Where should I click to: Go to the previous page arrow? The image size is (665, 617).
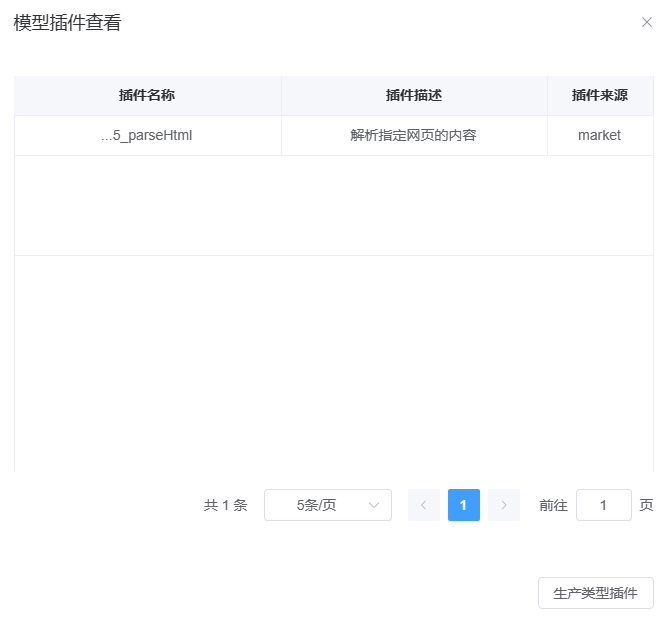pos(423,505)
